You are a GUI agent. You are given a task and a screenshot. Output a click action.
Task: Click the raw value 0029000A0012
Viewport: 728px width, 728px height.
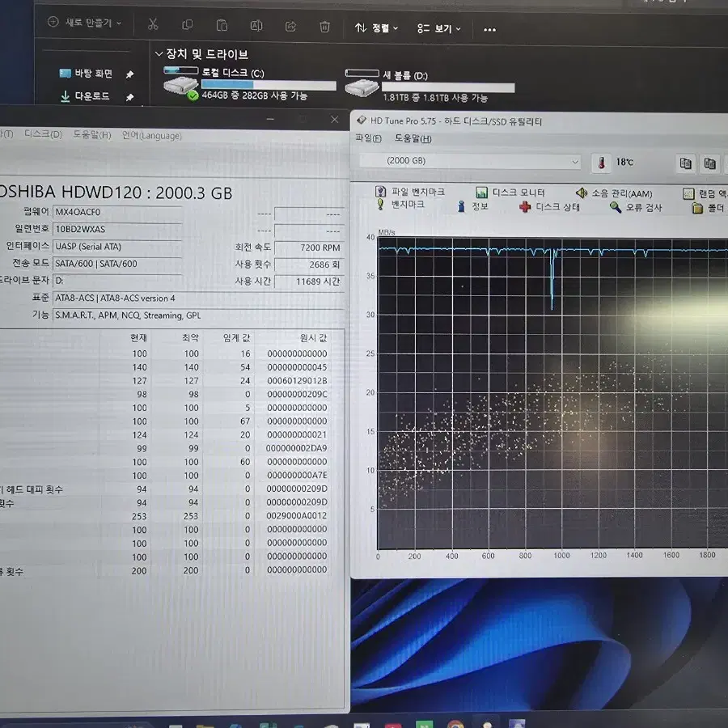pyautogui.click(x=297, y=516)
